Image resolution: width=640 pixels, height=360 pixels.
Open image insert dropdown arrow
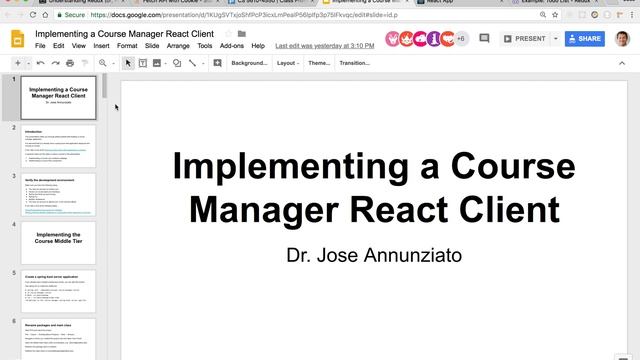tap(165, 64)
